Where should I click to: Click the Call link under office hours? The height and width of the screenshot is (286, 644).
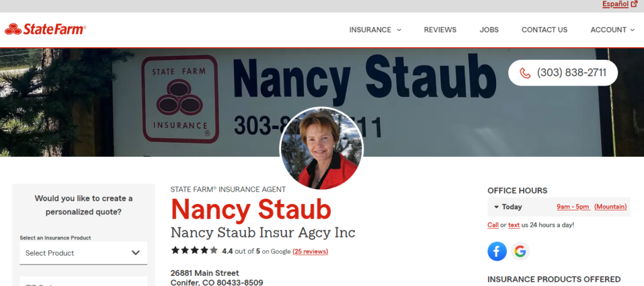493,225
